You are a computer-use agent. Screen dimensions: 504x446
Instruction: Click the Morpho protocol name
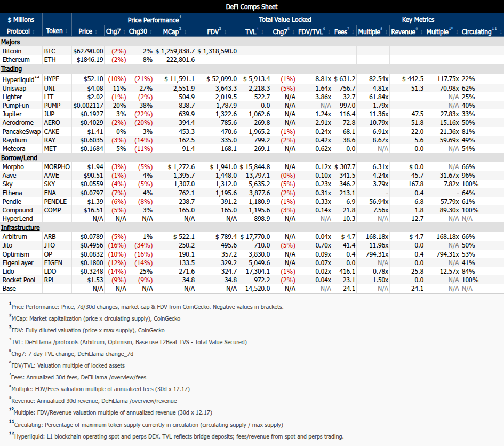tap(13, 167)
